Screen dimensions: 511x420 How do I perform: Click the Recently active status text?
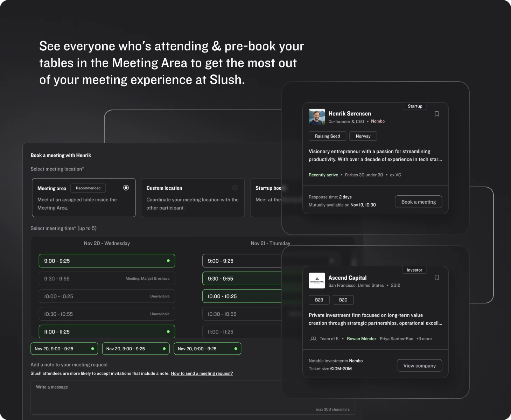(x=323, y=175)
